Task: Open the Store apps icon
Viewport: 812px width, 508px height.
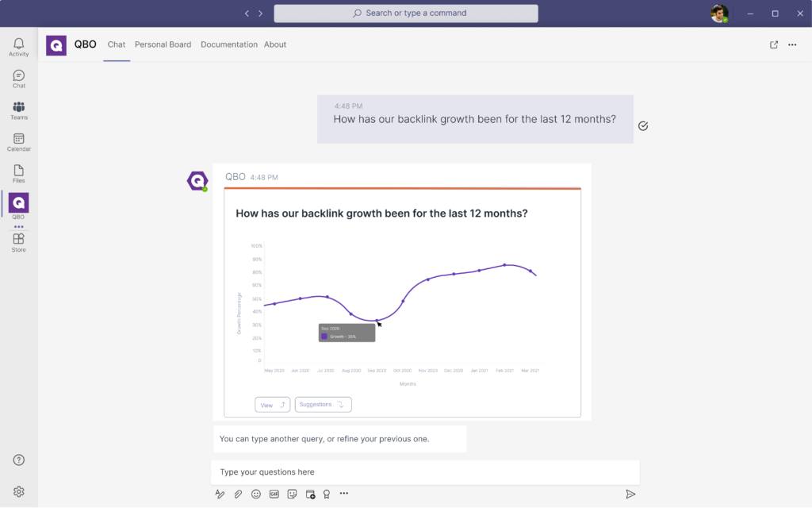Action: point(18,242)
